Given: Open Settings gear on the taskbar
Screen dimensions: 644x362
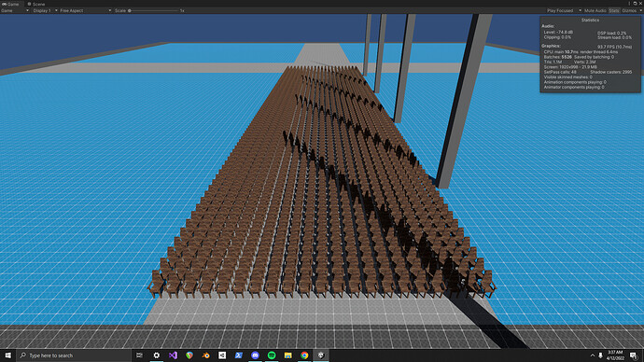Looking at the screenshot, I should [157, 355].
